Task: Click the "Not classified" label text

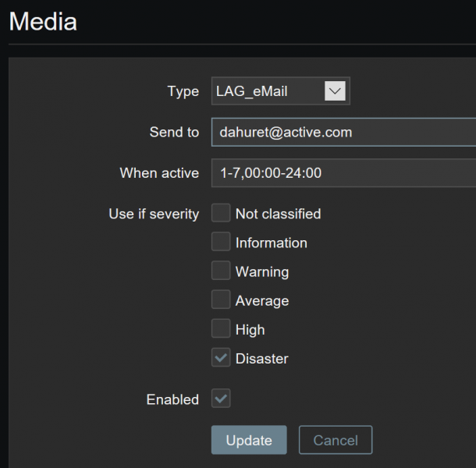Action: [x=278, y=214]
